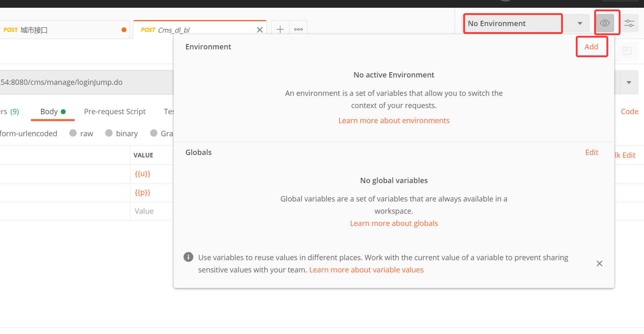Select the binary body type

coord(109,133)
